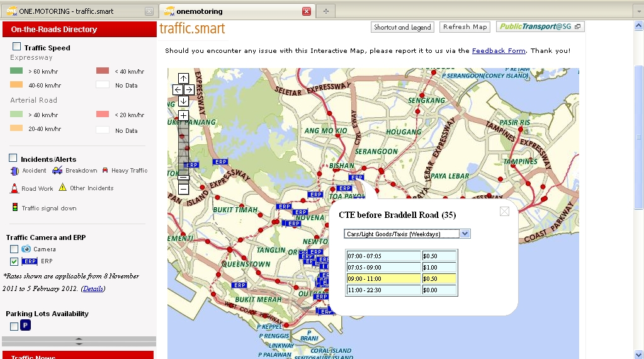Pan the map left with the left arrow

(x=178, y=89)
